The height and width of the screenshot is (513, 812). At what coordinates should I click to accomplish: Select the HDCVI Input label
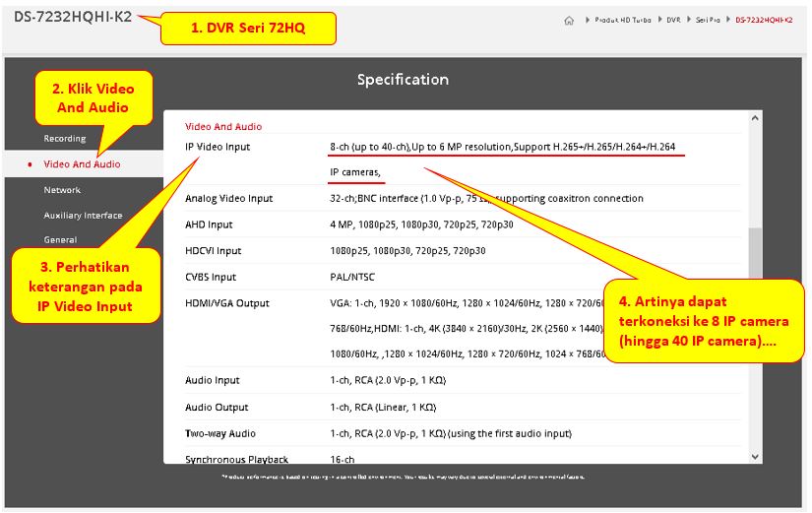pyautogui.click(x=213, y=251)
